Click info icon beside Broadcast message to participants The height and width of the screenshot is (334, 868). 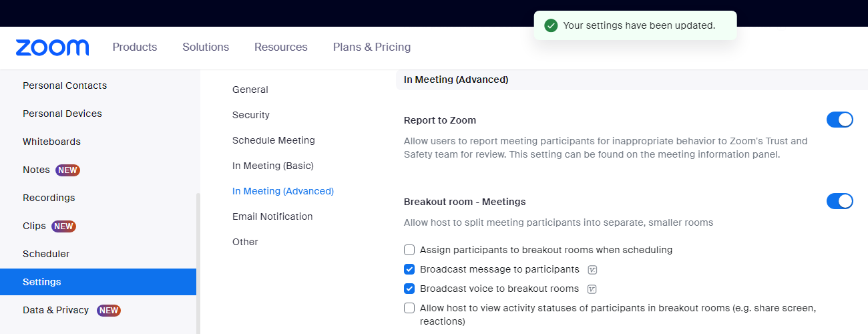592,270
